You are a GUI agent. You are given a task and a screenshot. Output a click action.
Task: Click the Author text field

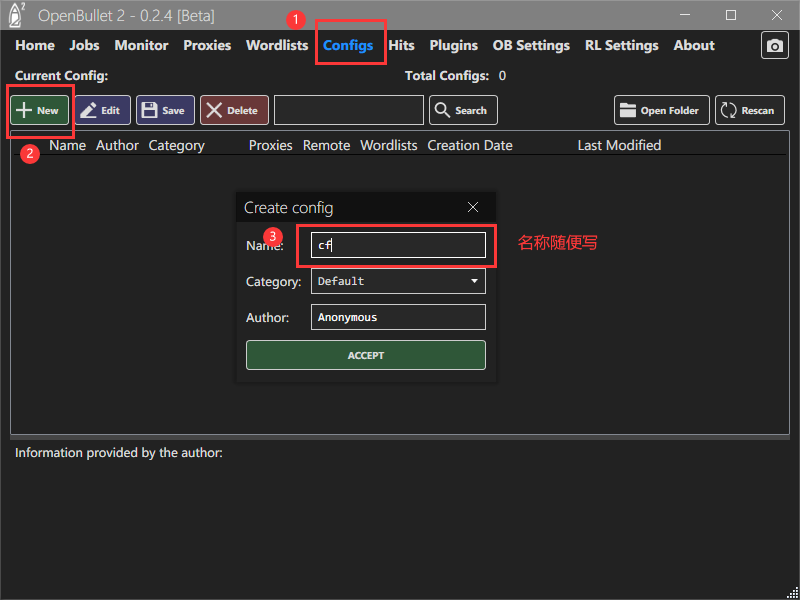pyautogui.click(x=398, y=317)
